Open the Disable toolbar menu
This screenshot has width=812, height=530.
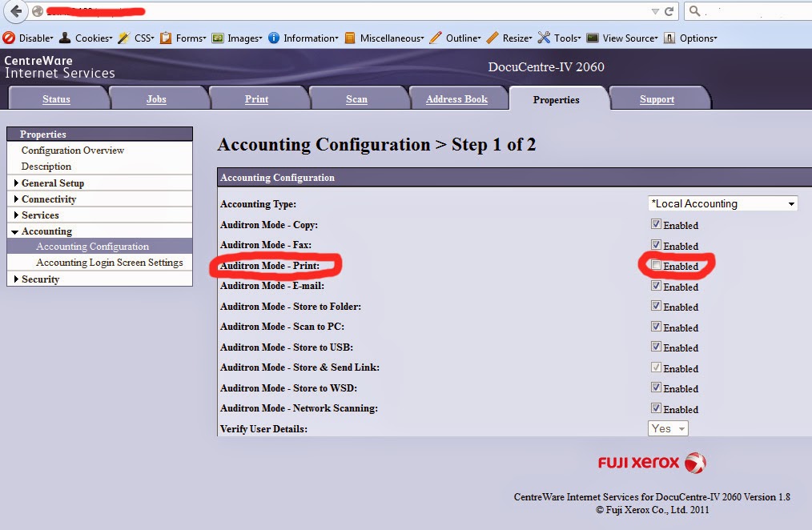pyautogui.click(x=28, y=38)
